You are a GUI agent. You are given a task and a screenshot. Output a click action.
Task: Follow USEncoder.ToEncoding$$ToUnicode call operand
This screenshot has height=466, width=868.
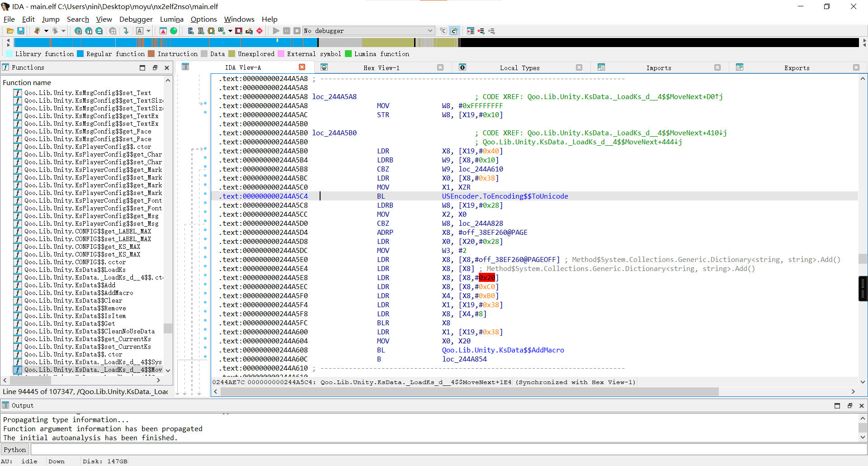coord(505,196)
